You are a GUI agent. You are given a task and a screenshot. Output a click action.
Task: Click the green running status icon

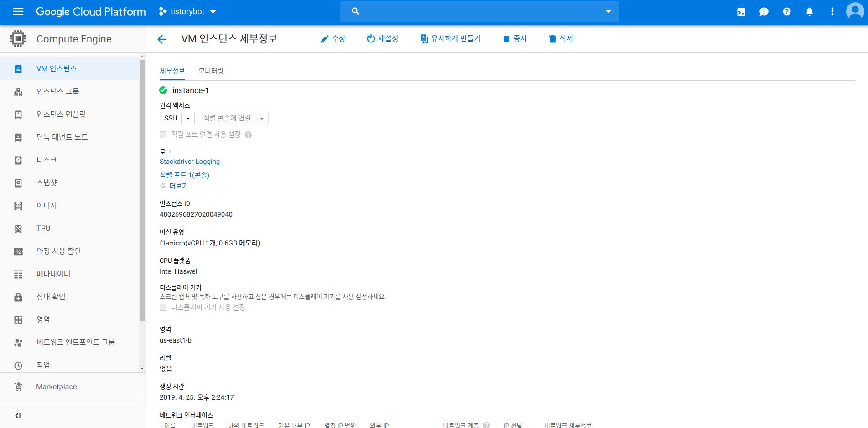point(163,90)
